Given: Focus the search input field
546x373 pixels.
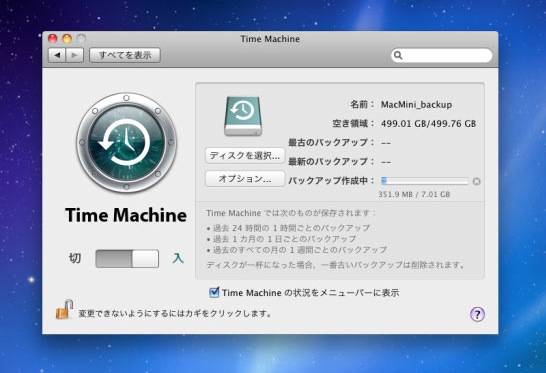Looking at the screenshot, I should click(x=442, y=55).
